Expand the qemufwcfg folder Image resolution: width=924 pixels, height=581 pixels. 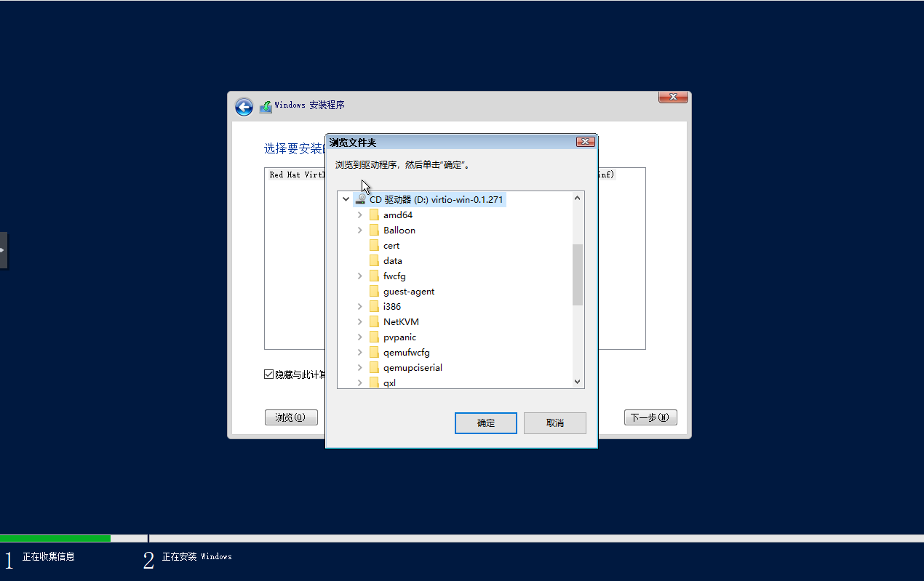[359, 353]
